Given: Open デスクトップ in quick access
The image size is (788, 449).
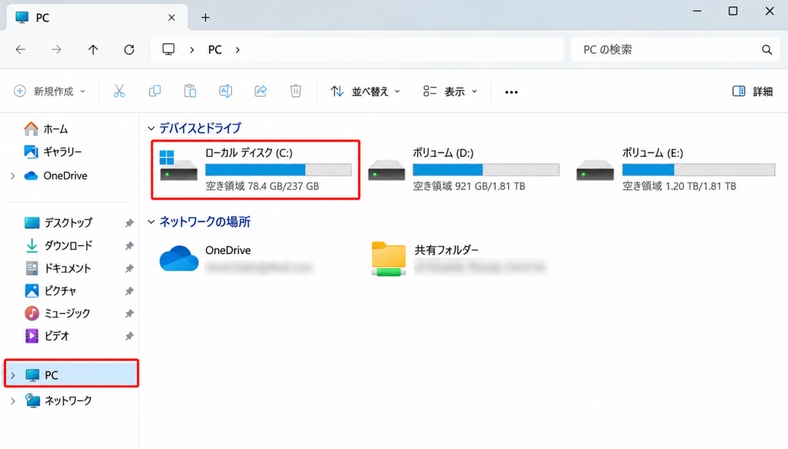Looking at the screenshot, I should [58, 222].
